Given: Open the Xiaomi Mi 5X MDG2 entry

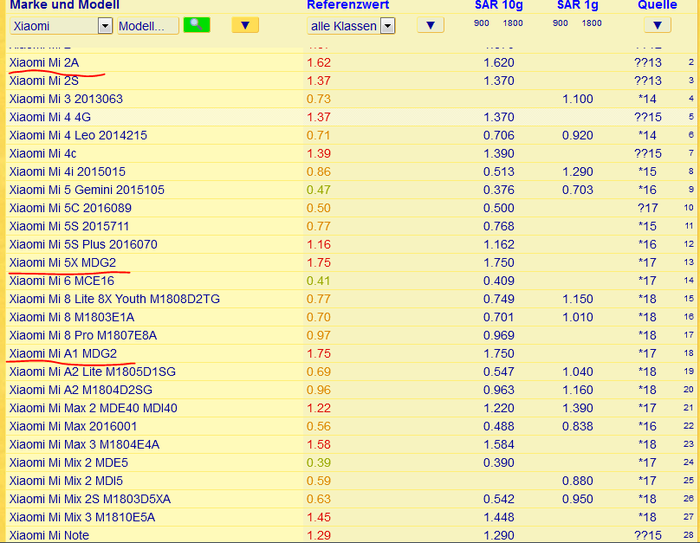Looking at the screenshot, I should (62, 263).
